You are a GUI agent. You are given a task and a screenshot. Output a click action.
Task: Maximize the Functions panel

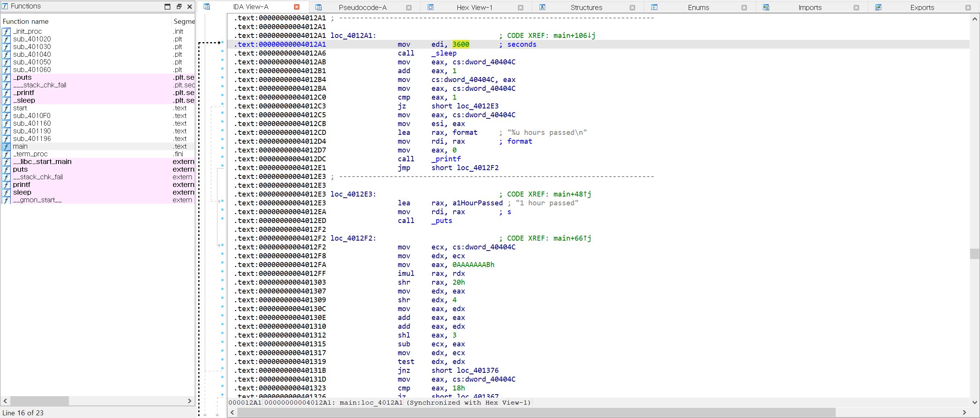167,7
